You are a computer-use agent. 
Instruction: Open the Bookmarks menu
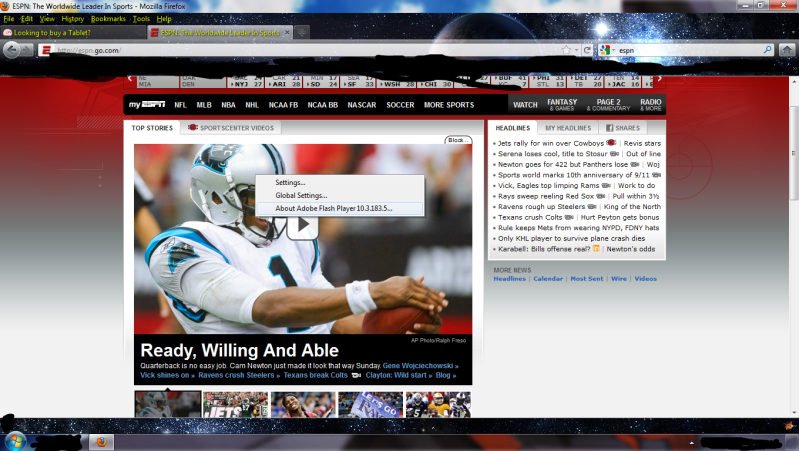[108, 19]
